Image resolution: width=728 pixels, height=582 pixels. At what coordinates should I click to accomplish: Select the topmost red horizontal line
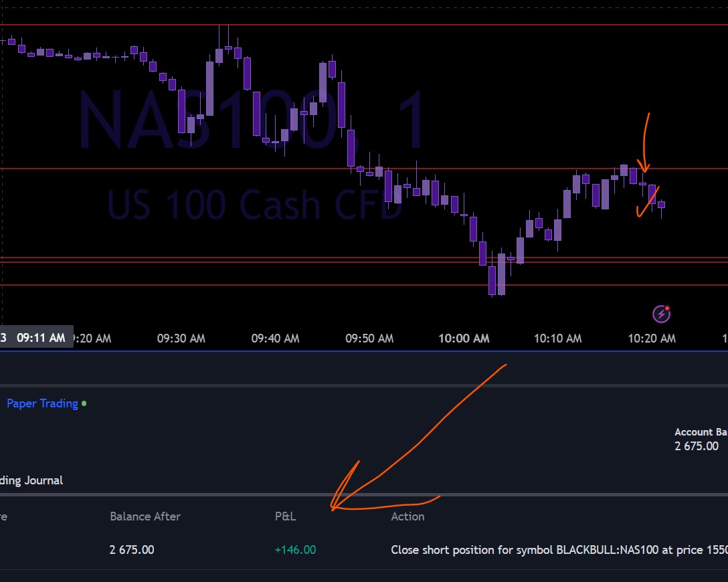[364, 25]
